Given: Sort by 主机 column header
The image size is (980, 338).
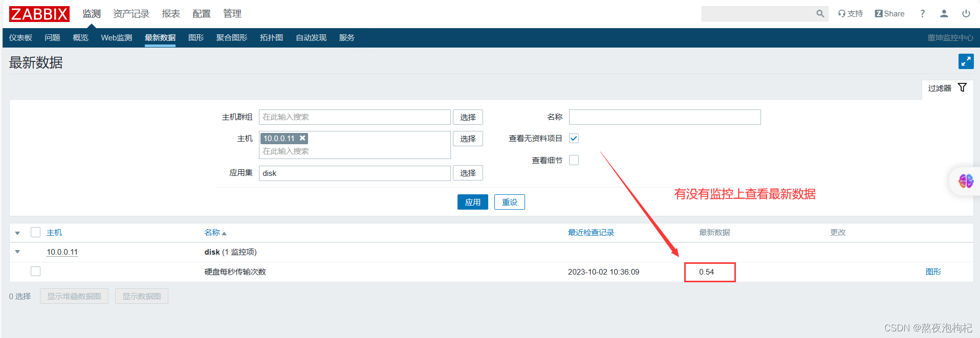Looking at the screenshot, I should [x=54, y=233].
